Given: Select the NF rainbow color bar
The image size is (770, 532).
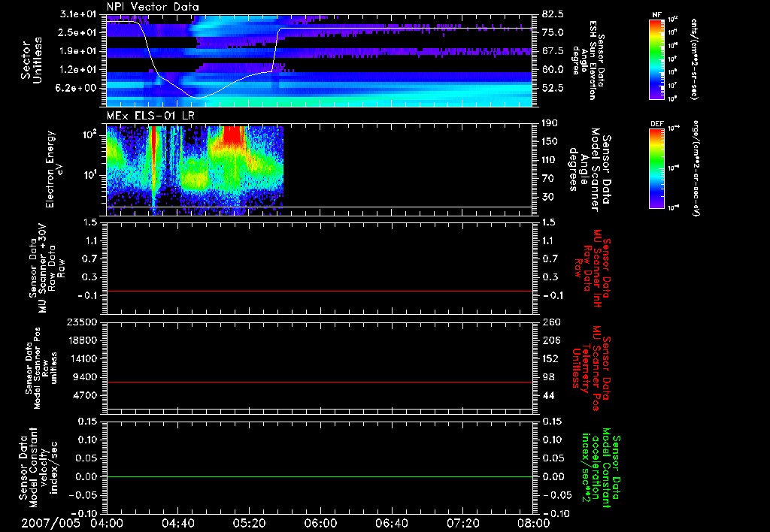Looking at the screenshot, I should 656,59.
